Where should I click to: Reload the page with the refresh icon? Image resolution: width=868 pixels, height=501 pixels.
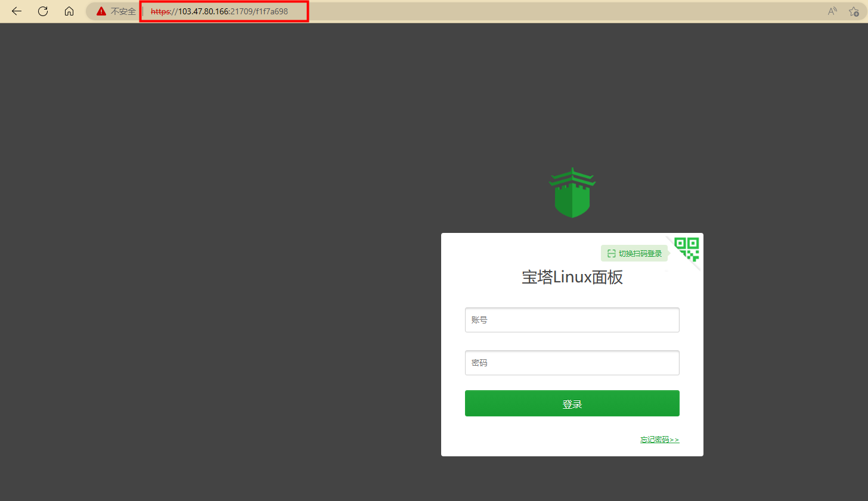click(x=43, y=11)
